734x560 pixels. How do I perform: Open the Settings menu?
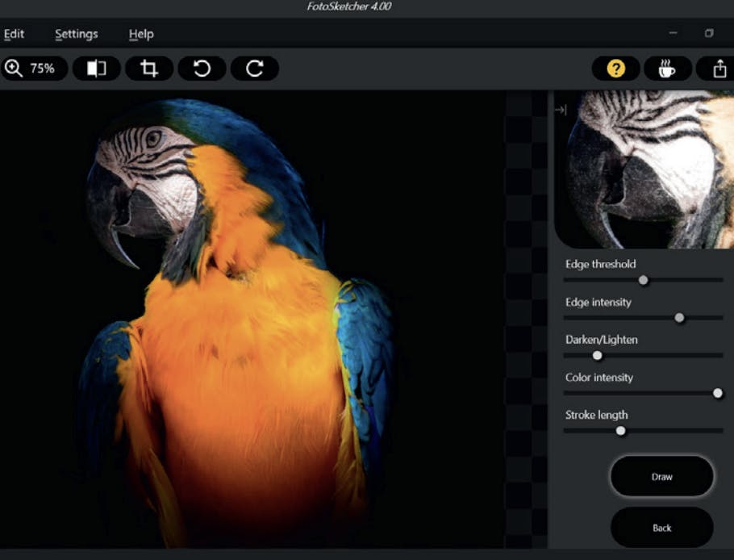coord(77,34)
